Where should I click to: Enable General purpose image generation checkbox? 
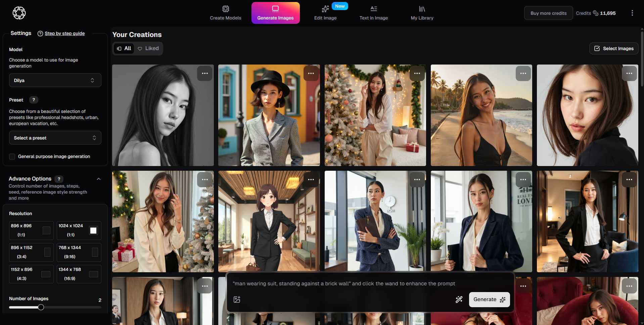12,157
